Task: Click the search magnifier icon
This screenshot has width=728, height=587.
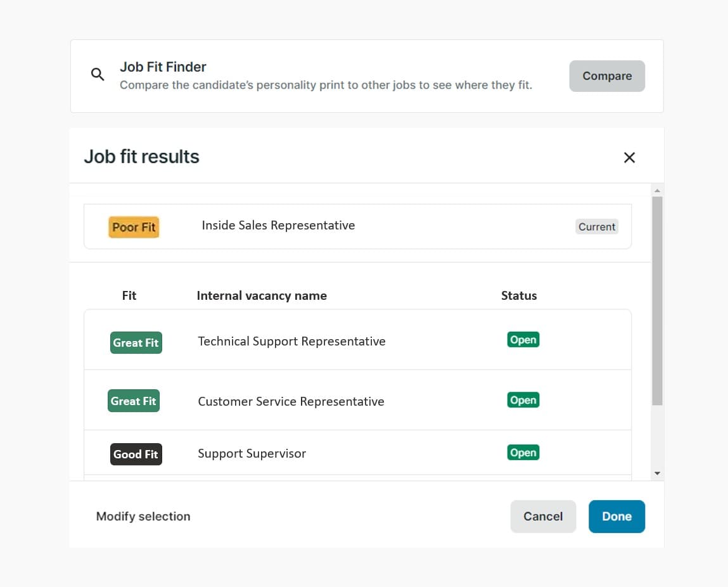Action: click(98, 75)
